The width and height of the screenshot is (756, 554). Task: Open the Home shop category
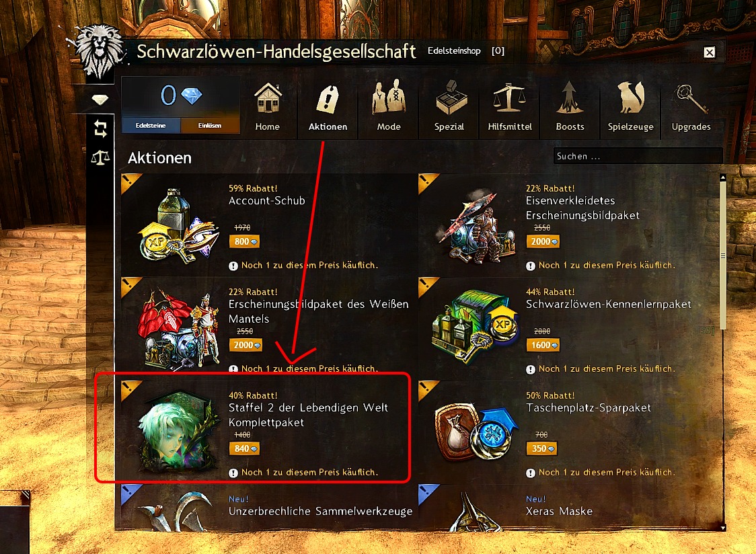[268, 107]
